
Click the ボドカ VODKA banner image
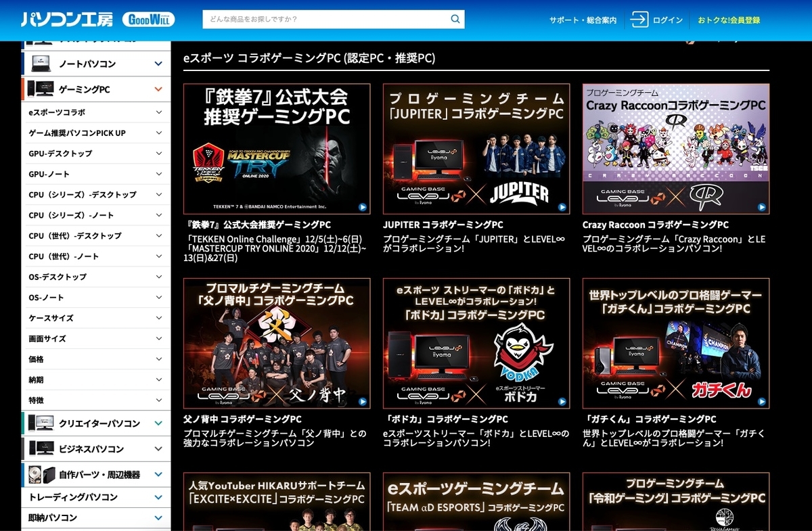(x=476, y=343)
